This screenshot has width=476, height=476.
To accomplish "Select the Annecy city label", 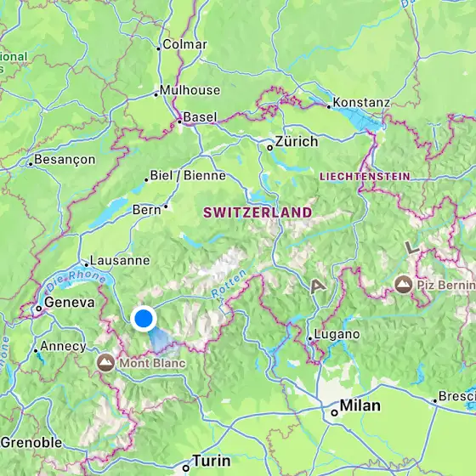I will (x=64, y=347).
